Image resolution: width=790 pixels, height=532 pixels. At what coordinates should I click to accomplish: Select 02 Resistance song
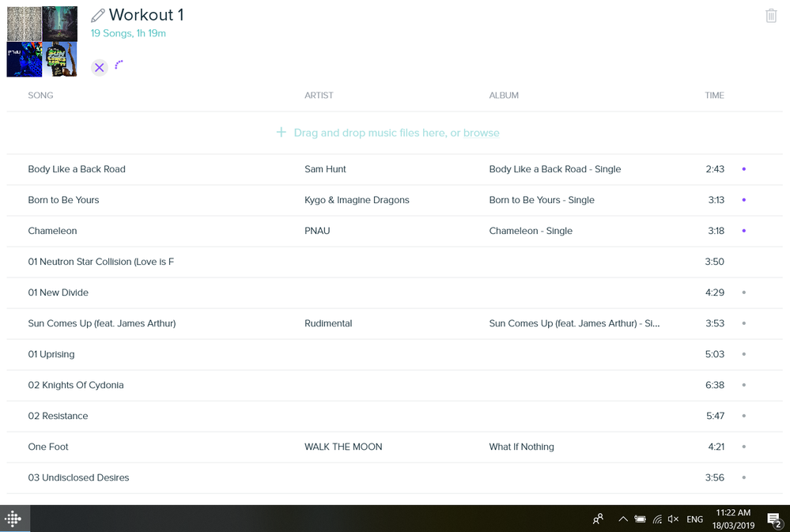(x=58, y=416)
